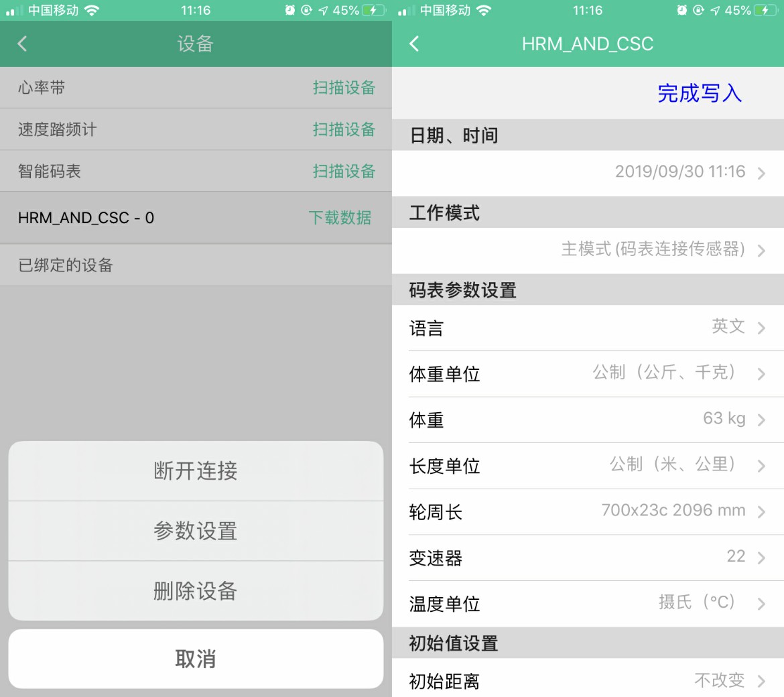
Task: Tap chevron arrow on 温度单位 row
Action: (761, 604)
